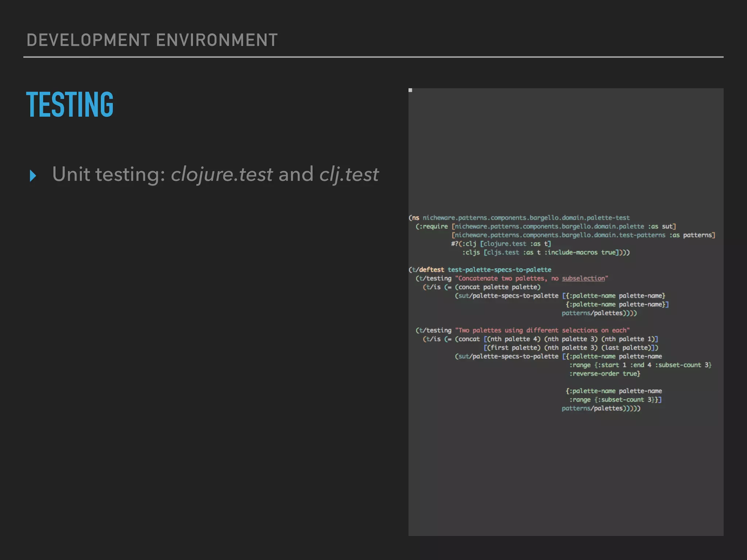747x560 pixels.
Task: Click the '(ns nicheware.patterns...palette-test' line
Action: 519,218
